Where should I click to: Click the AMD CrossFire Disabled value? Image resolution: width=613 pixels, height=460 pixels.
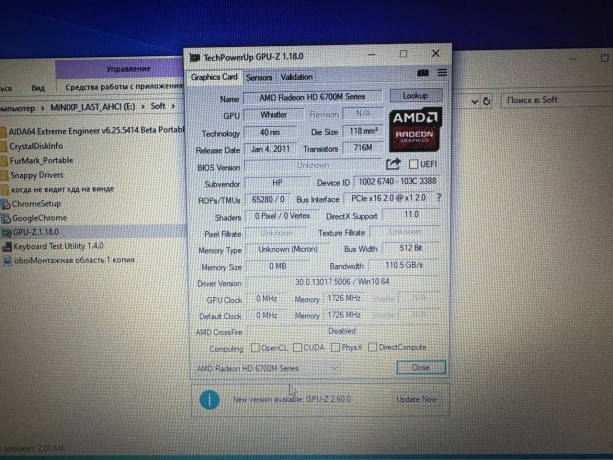click(342, 331)
